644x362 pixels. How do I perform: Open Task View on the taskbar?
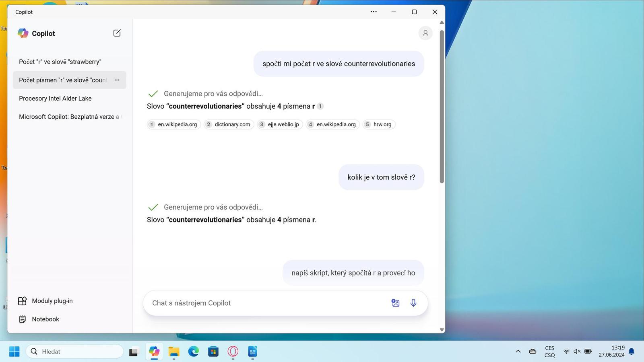[133, 352]
